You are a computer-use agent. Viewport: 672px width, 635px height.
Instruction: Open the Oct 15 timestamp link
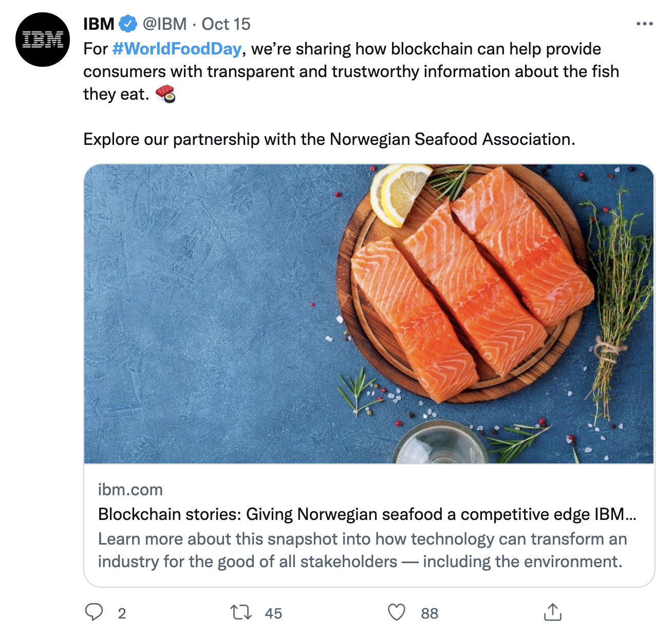pos(226,24)
